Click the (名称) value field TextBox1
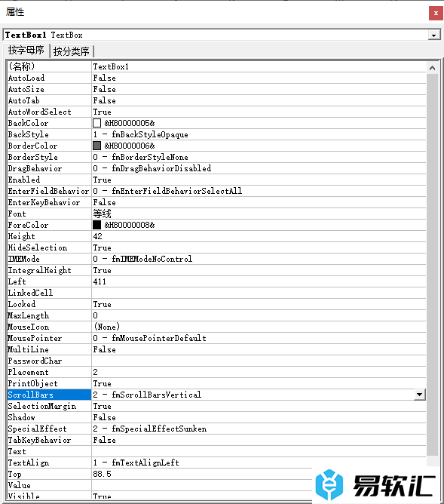Image resolution: width=444 pixels, height=504 pixels. (x=259, y=66)
